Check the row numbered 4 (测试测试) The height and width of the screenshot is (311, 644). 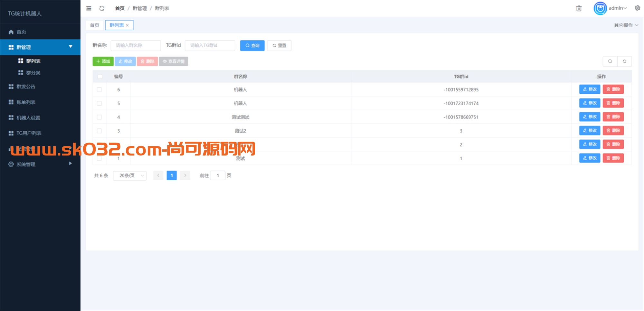(99, 117)
